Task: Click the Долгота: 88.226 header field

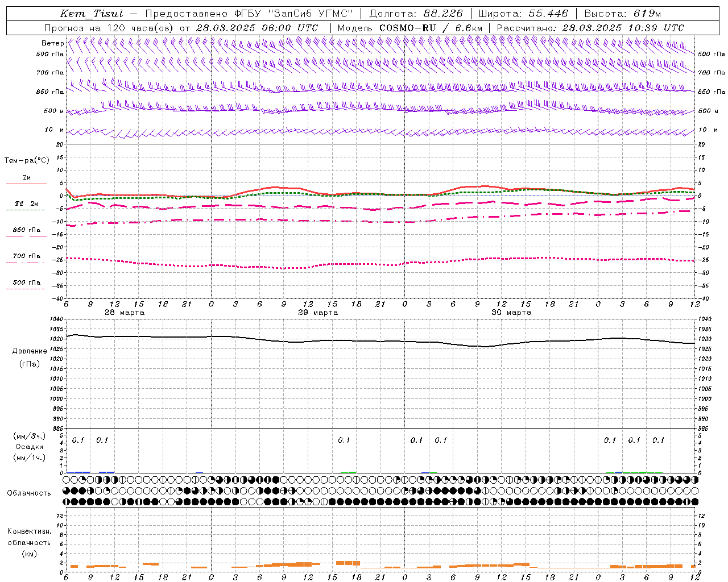Action: point(416,14)
